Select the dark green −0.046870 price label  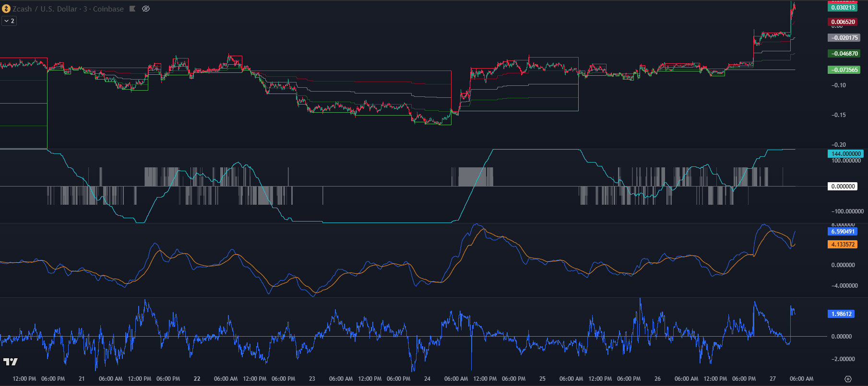point(844,54)
